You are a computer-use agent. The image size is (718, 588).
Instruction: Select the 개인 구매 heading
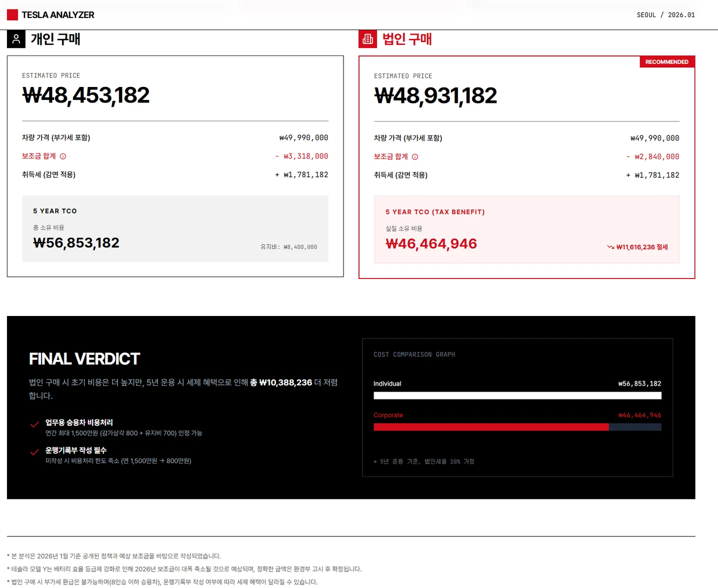pyautogui.click(x=55, y=39)
